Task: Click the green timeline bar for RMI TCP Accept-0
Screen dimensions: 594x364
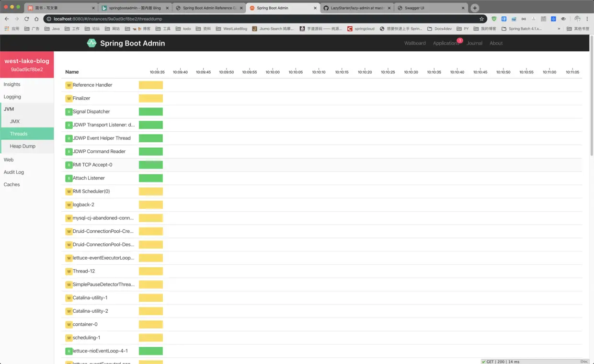Action: point(151,165)
